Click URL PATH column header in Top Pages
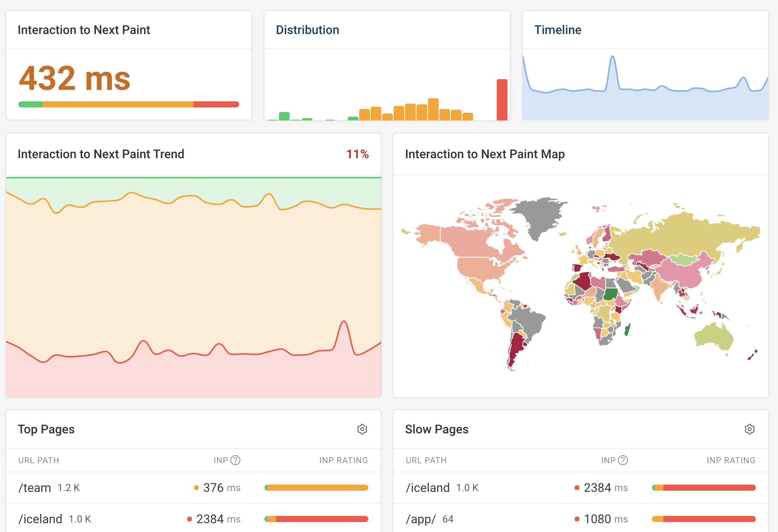Viewport: 778px width, 532px height. [x=39, y=460]
